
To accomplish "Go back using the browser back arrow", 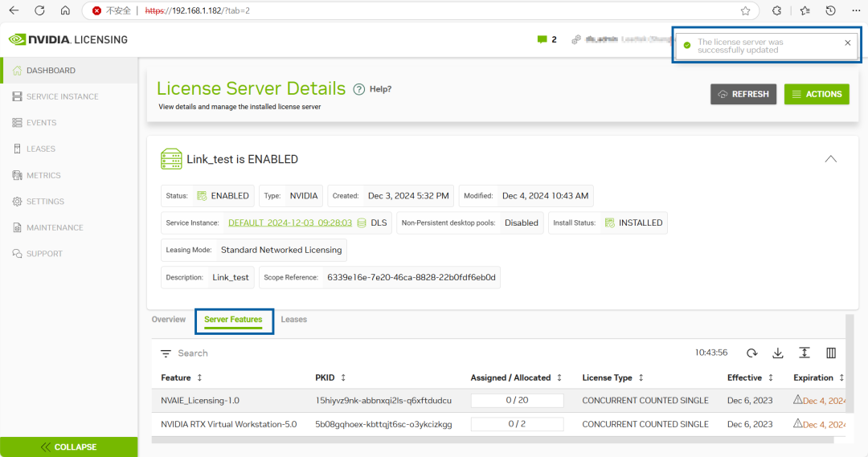I will (x=14, y=10).
